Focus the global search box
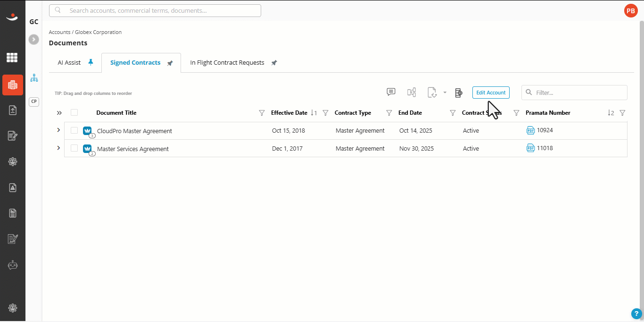 [155, 10]
